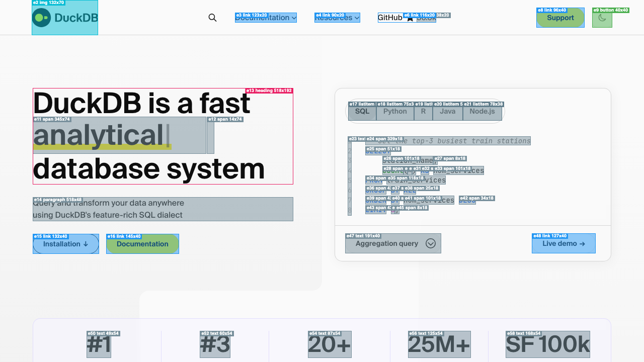Click the Installation link
This screenshot has width=644, height=362.
tap(65, 244)
